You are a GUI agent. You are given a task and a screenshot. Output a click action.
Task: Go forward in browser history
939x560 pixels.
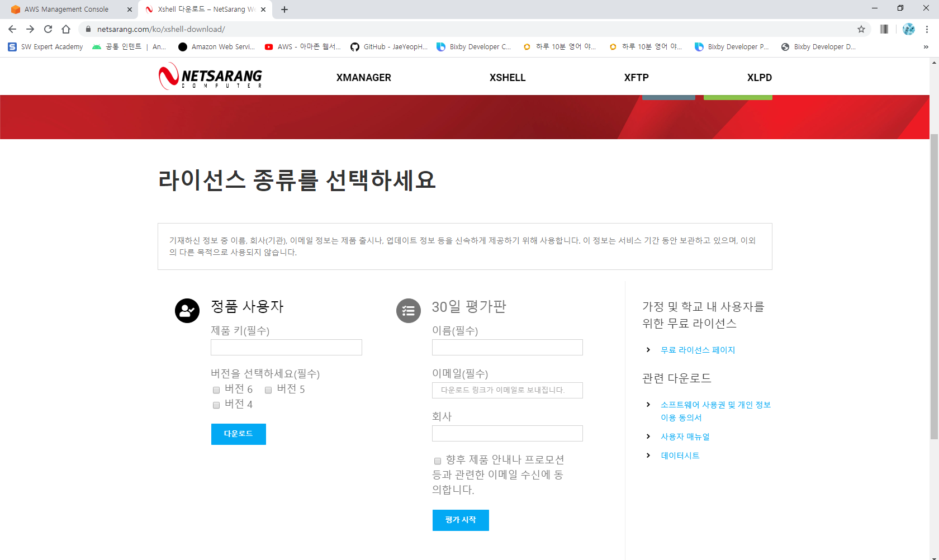(x=30, y=29)
